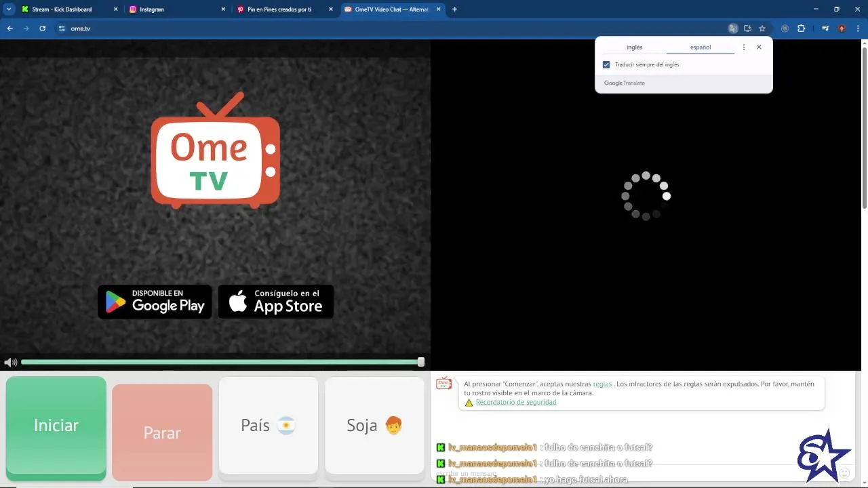The image size is (868, 488).
Task: Open the 'reglas' link
Action: (x=602, y=384)
